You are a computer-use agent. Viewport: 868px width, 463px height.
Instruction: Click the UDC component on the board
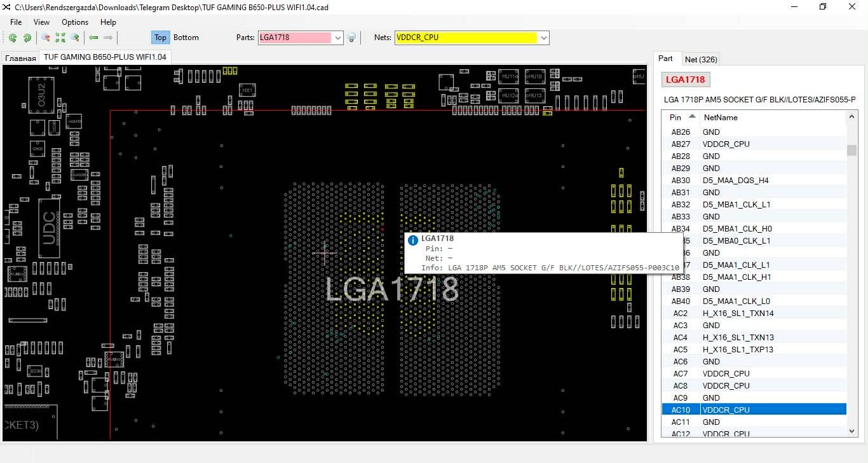(49, 229)
